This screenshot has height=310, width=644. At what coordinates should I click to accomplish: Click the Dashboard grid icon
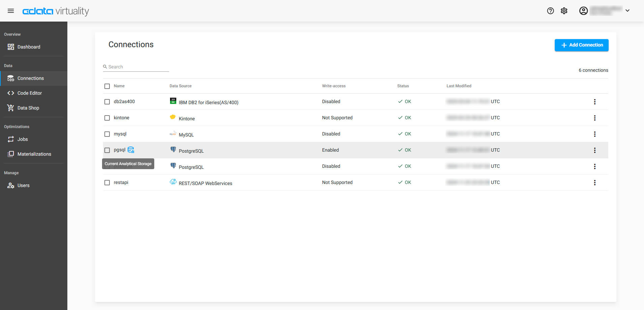point(11,47)
